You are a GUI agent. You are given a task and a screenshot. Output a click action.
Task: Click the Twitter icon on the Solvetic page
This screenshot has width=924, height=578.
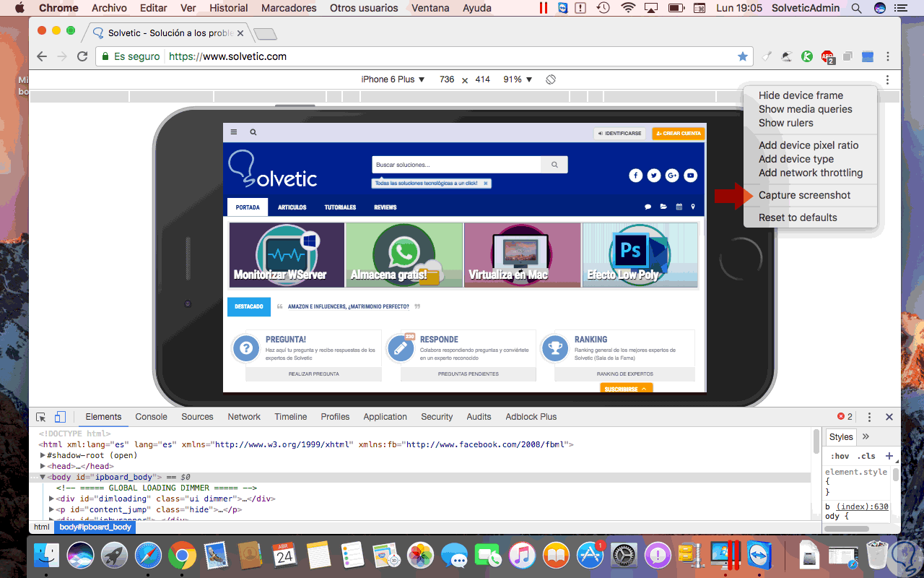point(654,176)
